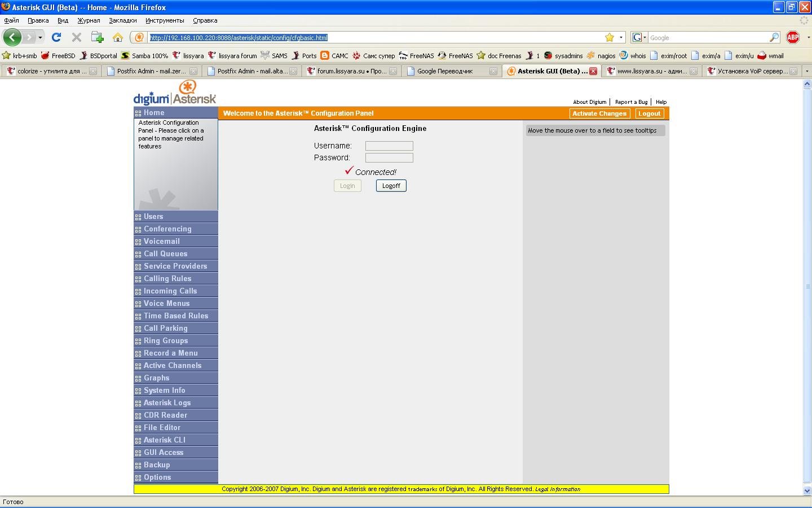Go to the browser Home page icon
The image size is (812, 508).
coord(118,37)
